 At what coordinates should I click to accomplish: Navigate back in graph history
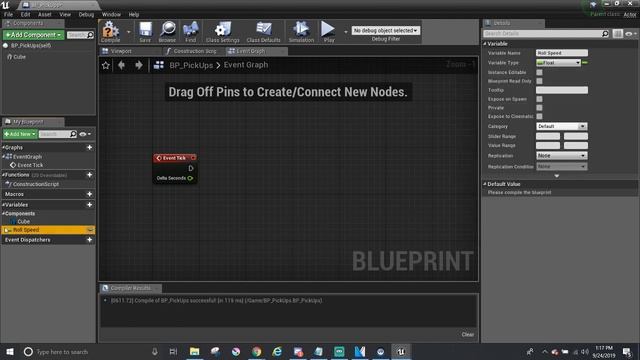(121, 65)
